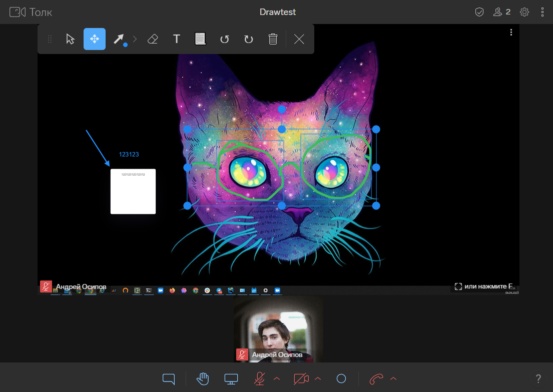Raise your hand
The image size is (553, 392).
(x=203, y=379)
